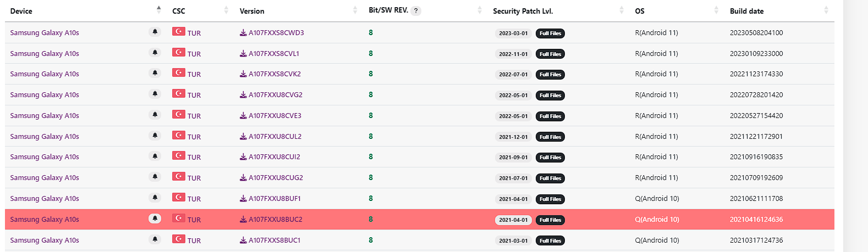Click Turkish flag in A107FXXU8BUF1 row

coord(178,198)
